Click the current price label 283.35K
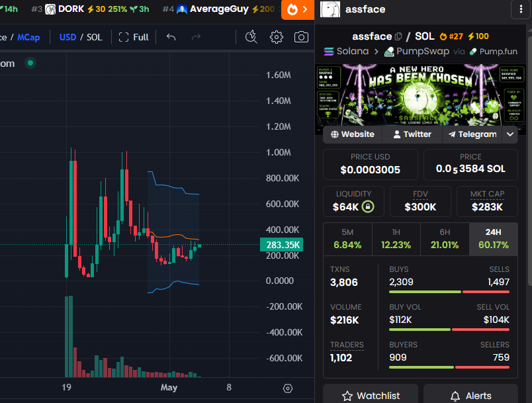 coord(281,245)
